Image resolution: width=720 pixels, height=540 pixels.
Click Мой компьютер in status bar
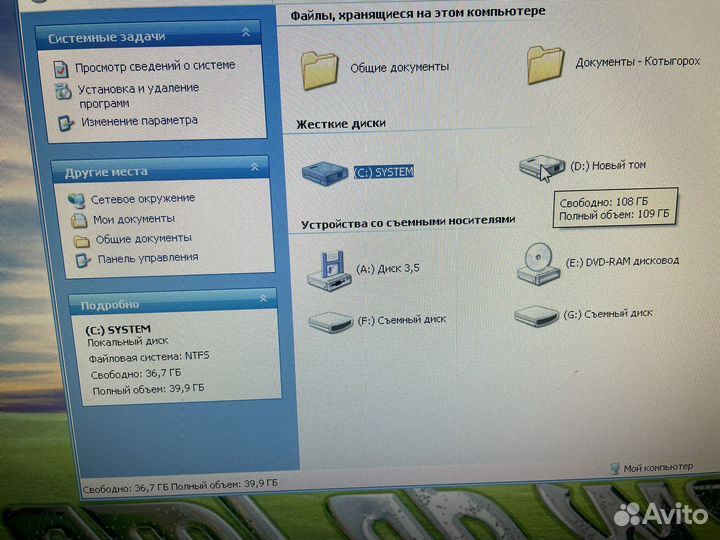click(657, 467)
